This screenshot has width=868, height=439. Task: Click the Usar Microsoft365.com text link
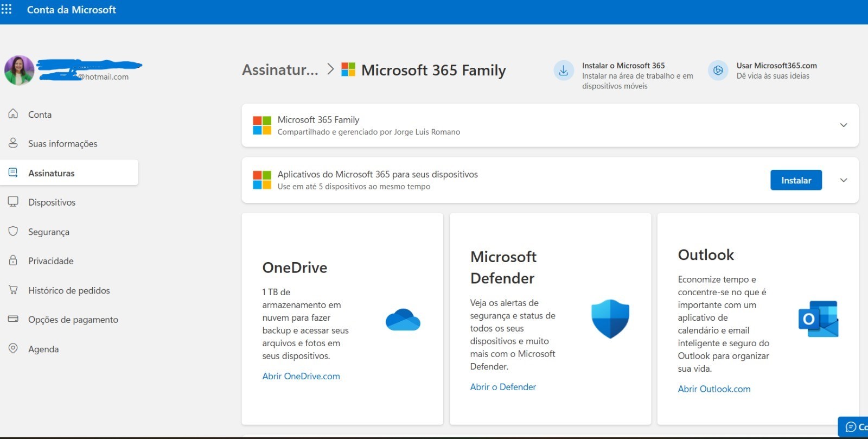[x=776, y=66]
